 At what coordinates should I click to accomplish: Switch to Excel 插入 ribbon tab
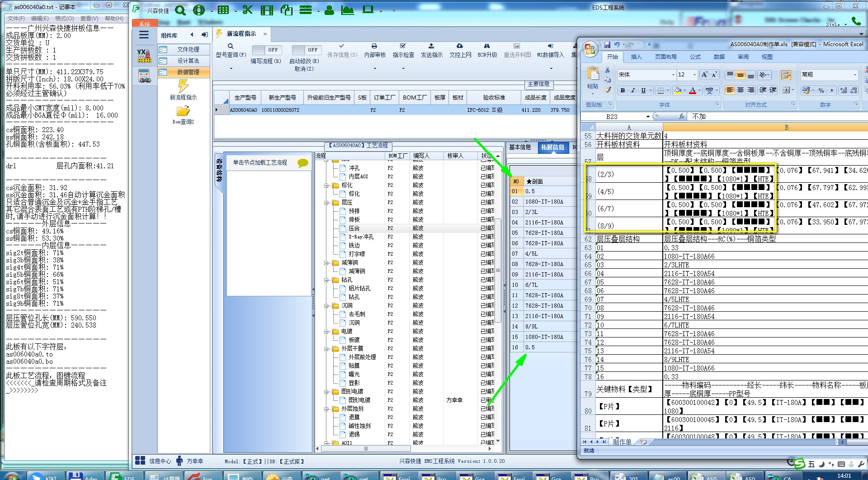coord(636,57)
